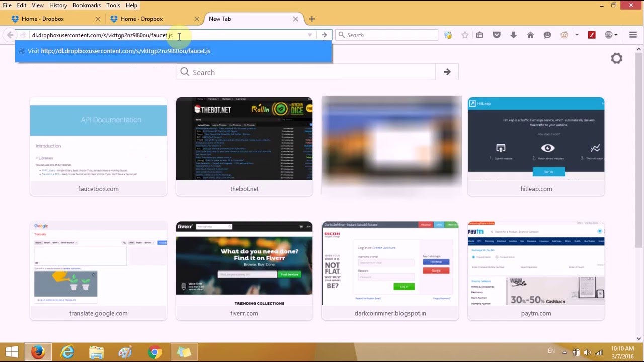Show bookmarks list icon
Screen dimensions: 644x362
pyautogui.click(x=480, y=35)
